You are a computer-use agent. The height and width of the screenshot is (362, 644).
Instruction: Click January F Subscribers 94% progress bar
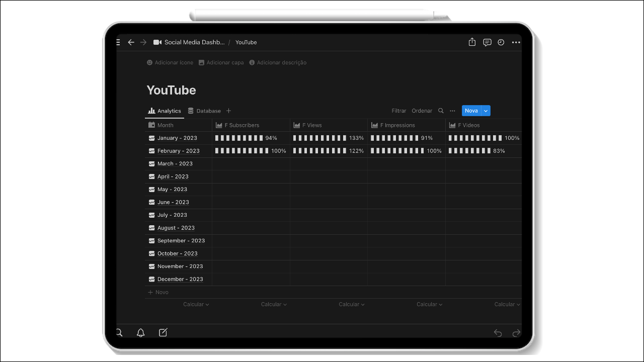click(x=239, y=138)
